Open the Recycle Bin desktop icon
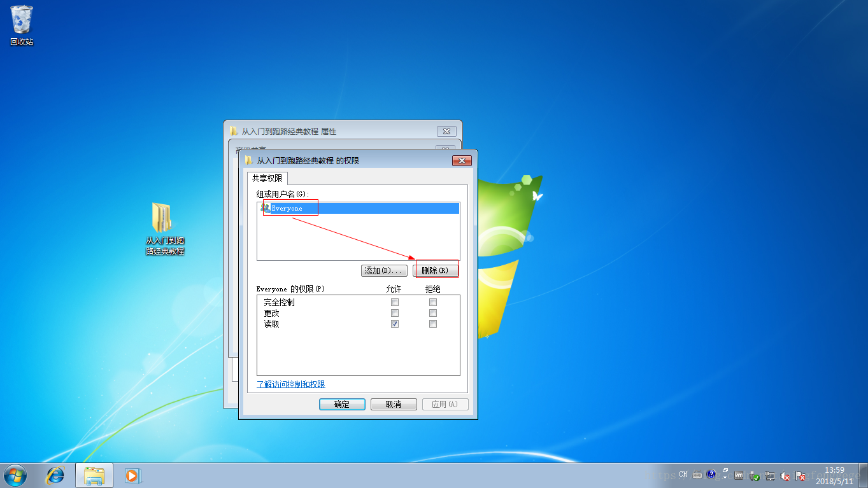 click(x=22, y=25)
